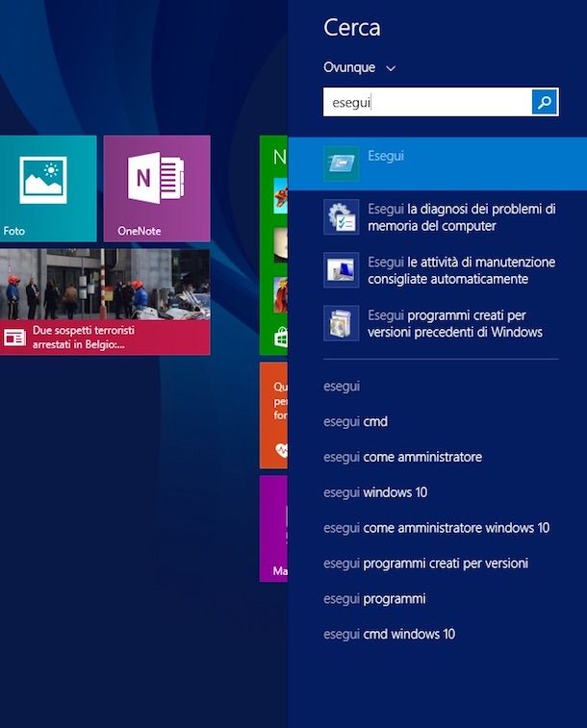Click the memory diagnosis gear icon

(342, 216)
